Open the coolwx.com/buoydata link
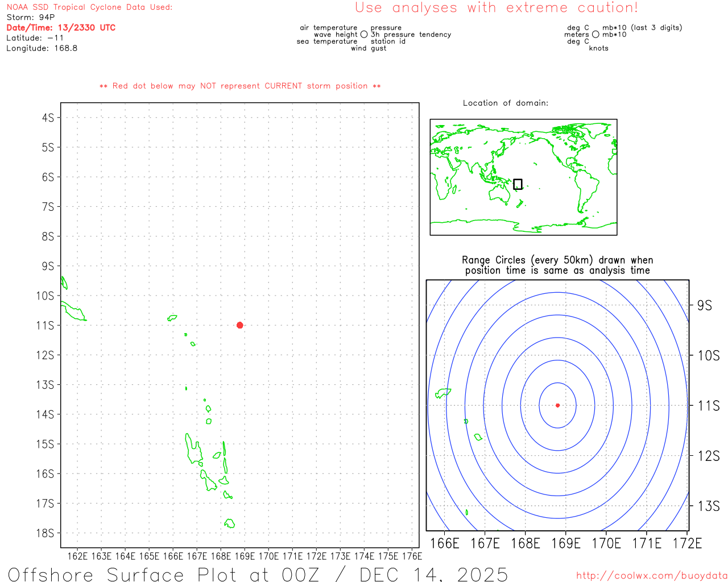This screenshot has width=728, height=582. 651,576
